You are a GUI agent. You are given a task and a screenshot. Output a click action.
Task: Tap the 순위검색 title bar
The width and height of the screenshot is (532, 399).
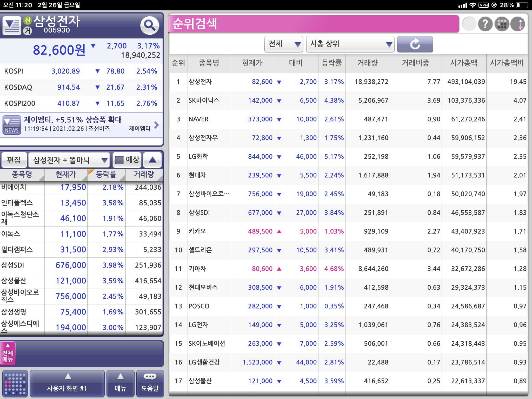point(314,24)
